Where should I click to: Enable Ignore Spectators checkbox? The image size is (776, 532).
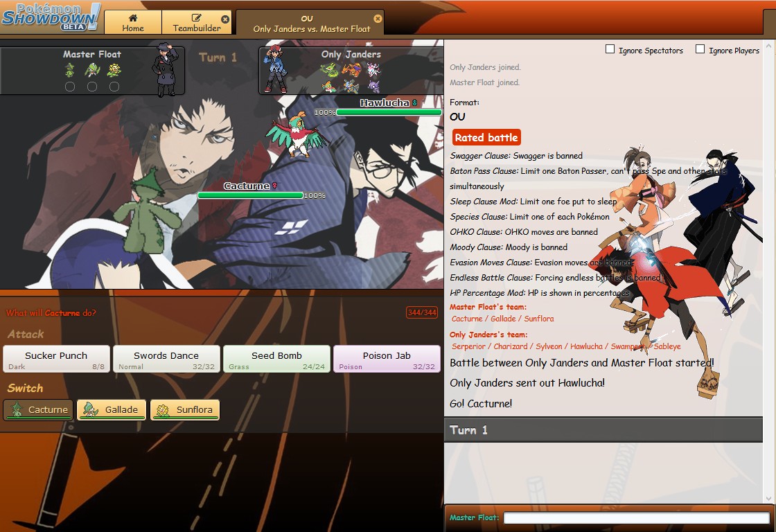coord(610,49)
